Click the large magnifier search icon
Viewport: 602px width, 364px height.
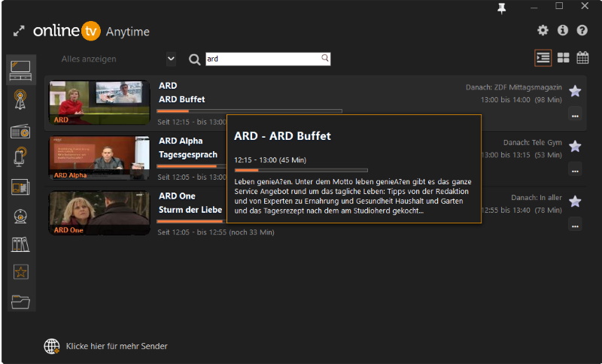pos(194,59)
